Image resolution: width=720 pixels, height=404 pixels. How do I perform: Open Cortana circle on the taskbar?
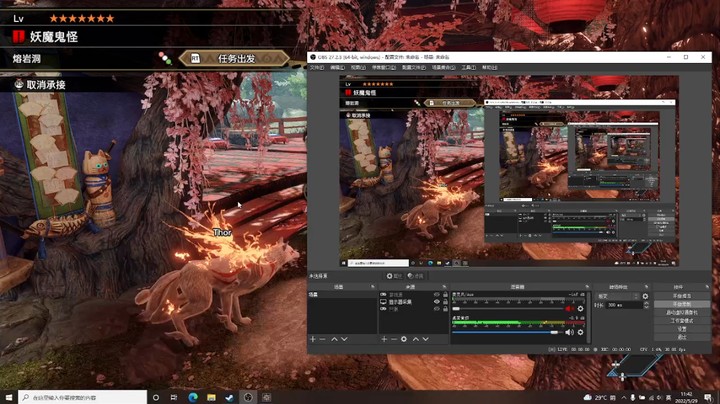point(156,397)
